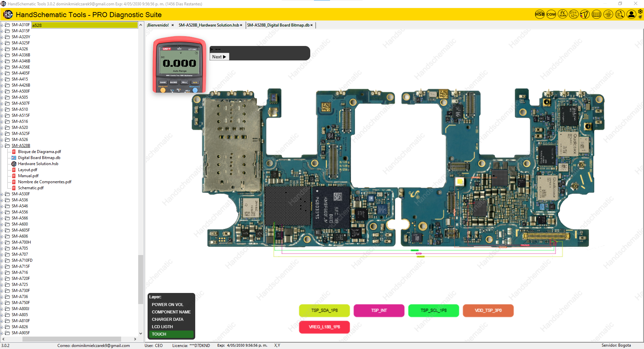
Task: Open Manual.pdf file
Action: pyautogui.click(x=28, y=176)
